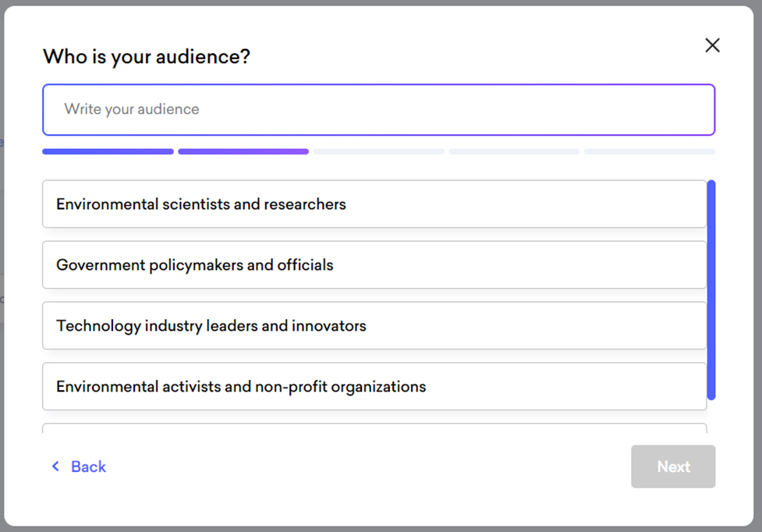762x532 pixels.
Task: Click the last gray progress step segment
Action: pos(650,151)
